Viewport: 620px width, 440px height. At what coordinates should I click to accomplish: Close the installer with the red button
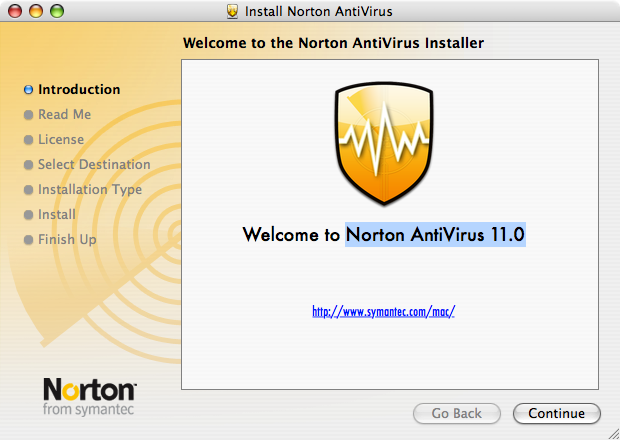15,11
